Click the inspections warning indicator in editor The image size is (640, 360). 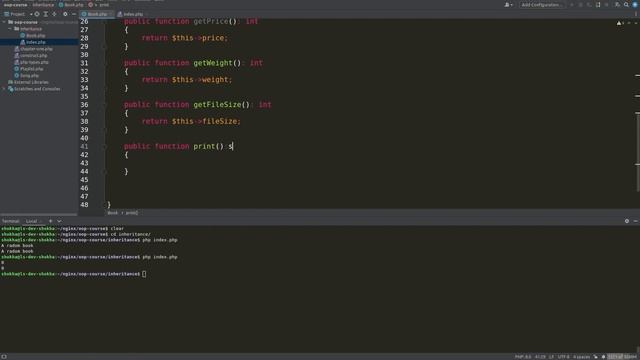click(620, 23)
